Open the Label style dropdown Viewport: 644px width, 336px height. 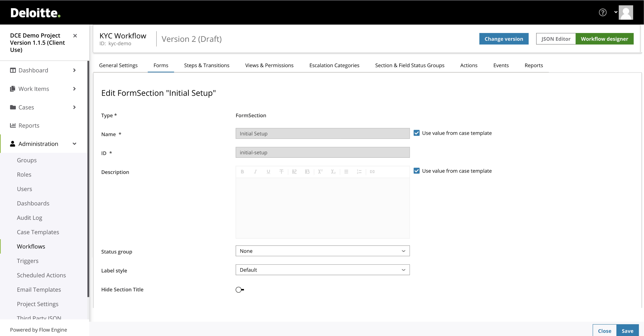pos(322,270)
